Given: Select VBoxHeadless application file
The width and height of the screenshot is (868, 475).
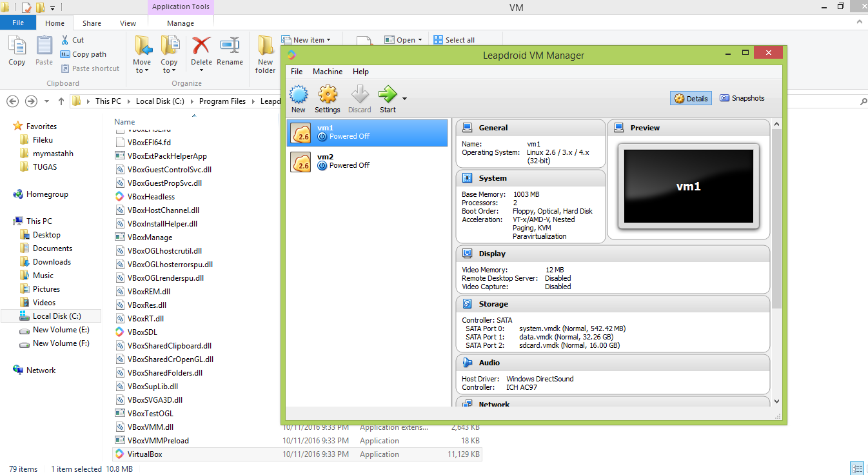Looking at the screenshot, I should tap(150, 197).
